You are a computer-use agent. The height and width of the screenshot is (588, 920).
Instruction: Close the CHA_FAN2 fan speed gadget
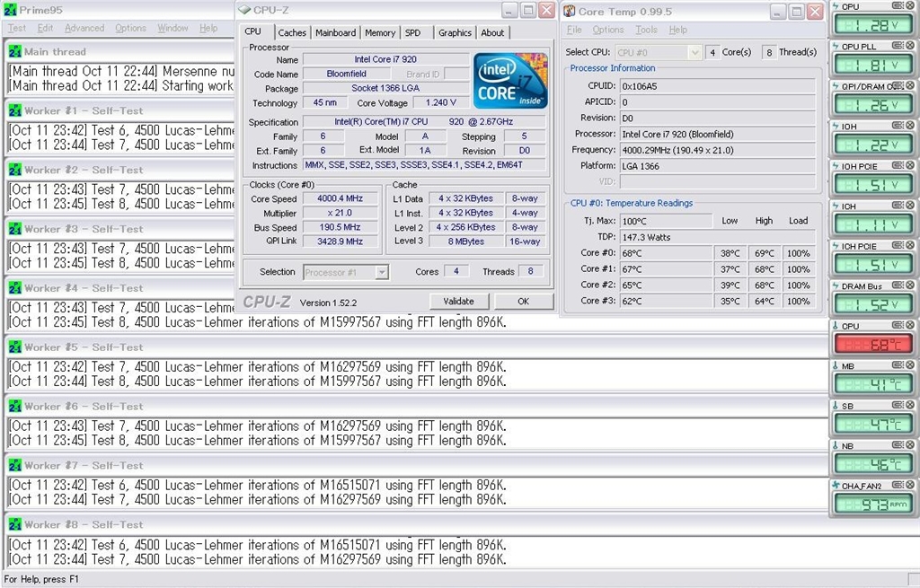[x=910, y=485]
